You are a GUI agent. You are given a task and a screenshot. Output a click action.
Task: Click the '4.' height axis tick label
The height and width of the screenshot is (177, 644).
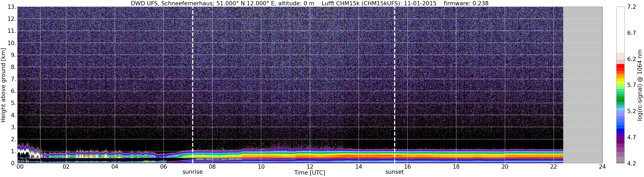[x=13, y=115]
